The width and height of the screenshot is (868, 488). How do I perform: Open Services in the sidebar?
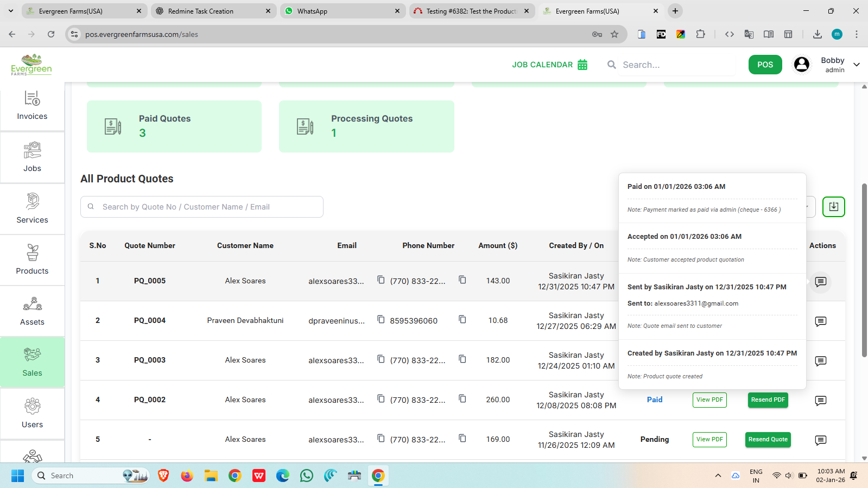[32, 209]
